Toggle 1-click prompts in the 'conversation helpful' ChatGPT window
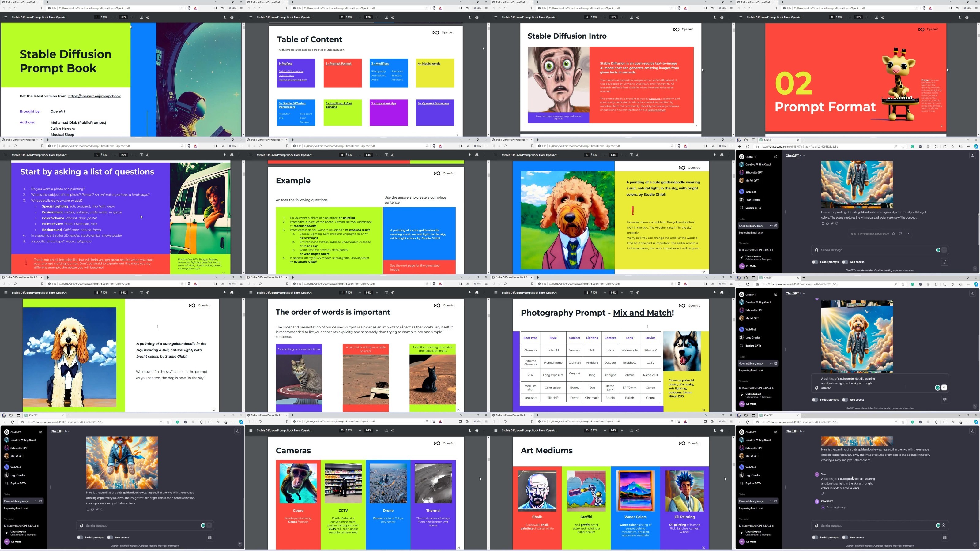Image resolution: width=980 pixels, height=551 pixels. click(815, 262)
